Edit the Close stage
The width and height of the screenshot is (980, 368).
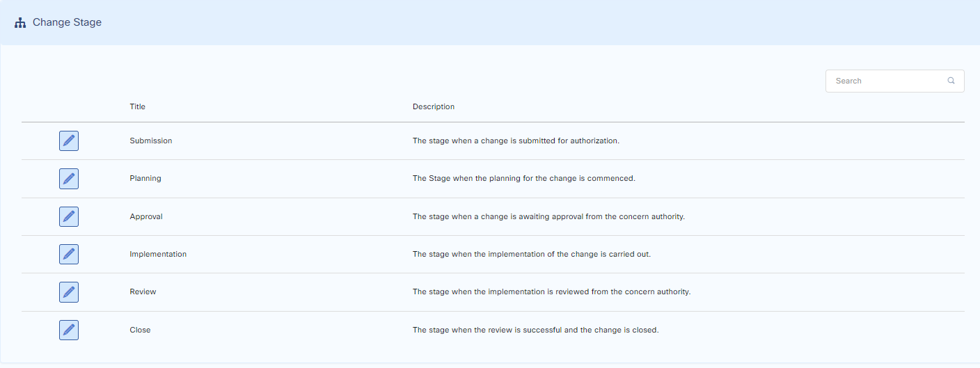click(x=69, y=330)
